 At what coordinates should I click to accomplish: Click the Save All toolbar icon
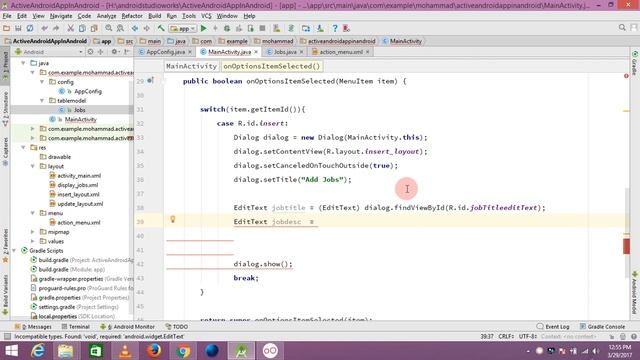tap(18, 28)
